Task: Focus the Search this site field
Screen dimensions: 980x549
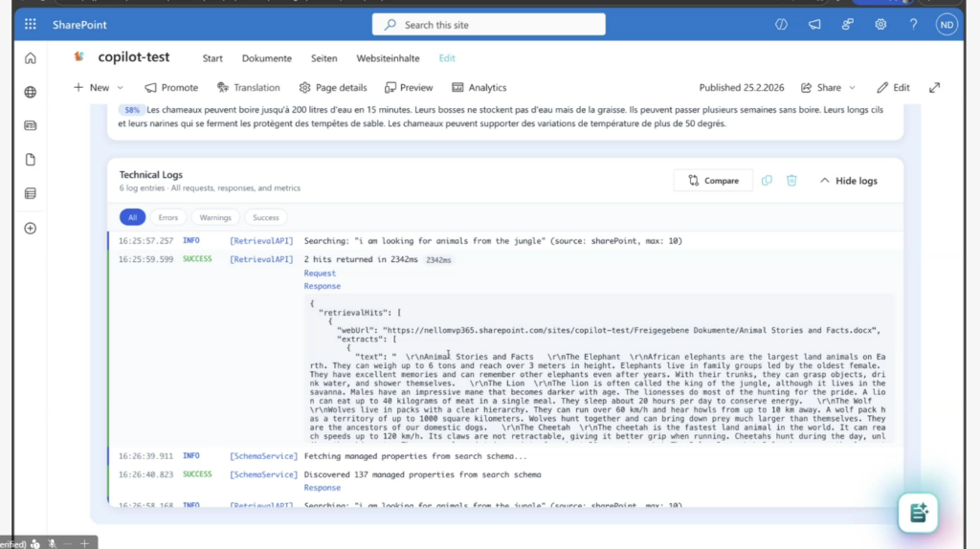Action: tap(489, 24)
